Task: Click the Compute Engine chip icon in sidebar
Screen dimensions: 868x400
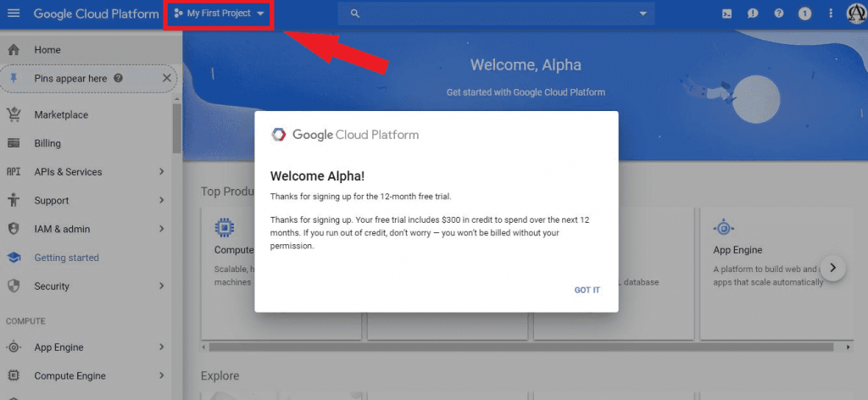Action: pyautogui.click(x=14, y=375)
